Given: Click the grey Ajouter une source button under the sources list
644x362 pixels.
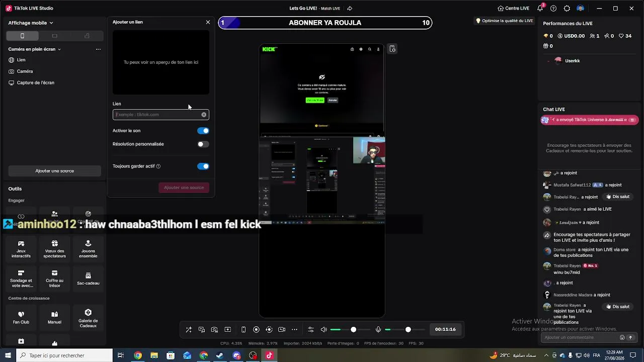Looking at the screenshot, I should pyautogui.click(x=54, y=171).
